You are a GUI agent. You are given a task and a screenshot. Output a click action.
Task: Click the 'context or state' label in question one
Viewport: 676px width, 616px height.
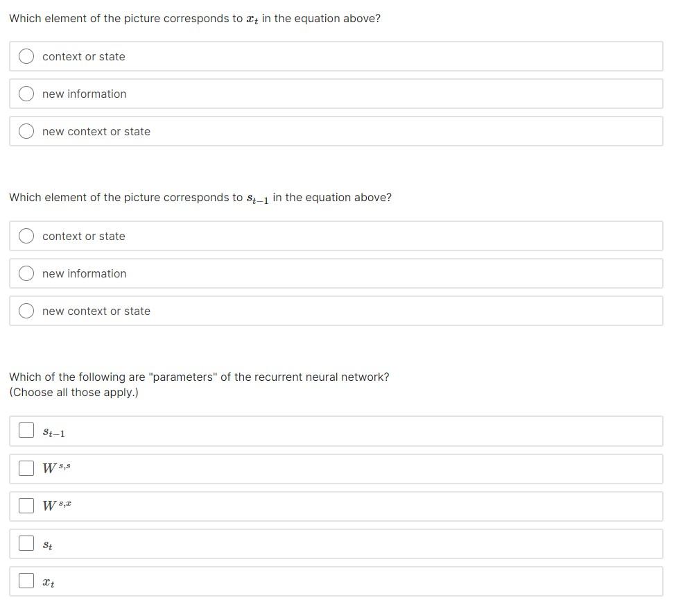[x=84, y=56]
